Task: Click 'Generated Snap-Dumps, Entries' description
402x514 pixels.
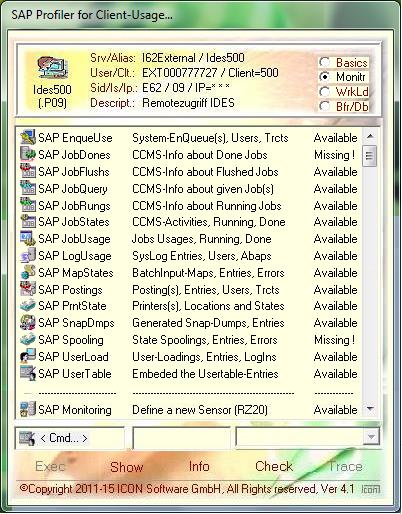Action: pos(208,323)
